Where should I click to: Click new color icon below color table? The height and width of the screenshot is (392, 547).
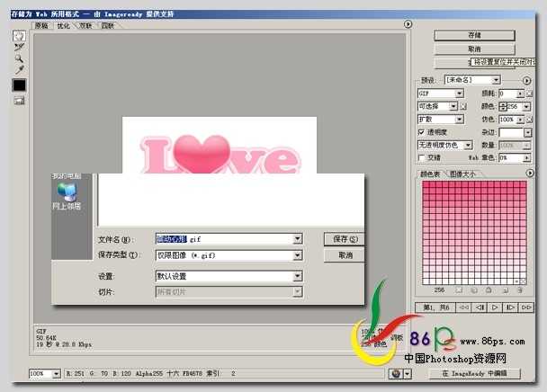[x=505, y=290]
